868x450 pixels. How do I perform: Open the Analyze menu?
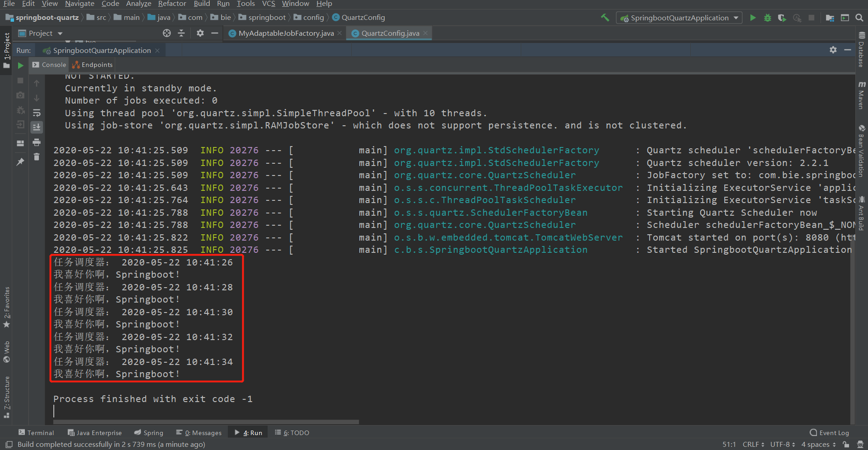click(x=139, y=4)
